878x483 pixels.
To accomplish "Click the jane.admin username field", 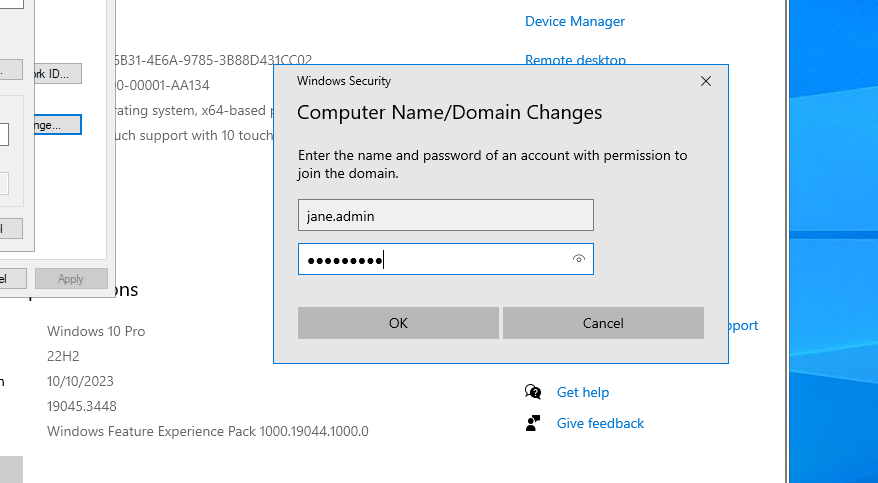I will pyautogui.click(x=445, y=215).
